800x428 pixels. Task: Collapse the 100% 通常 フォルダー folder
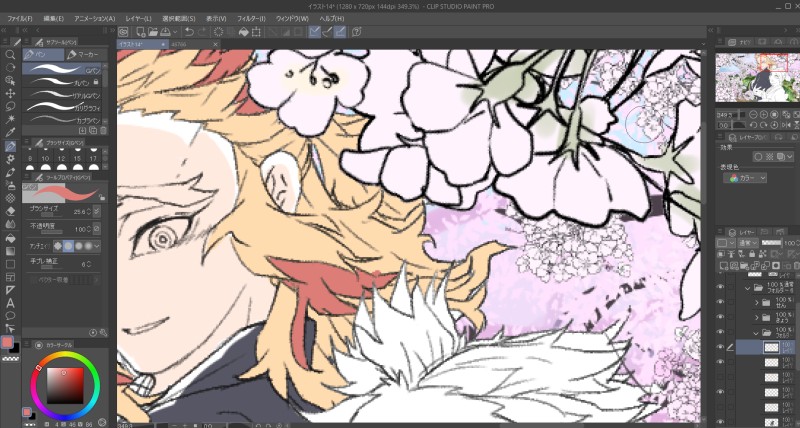pos(748,288)
